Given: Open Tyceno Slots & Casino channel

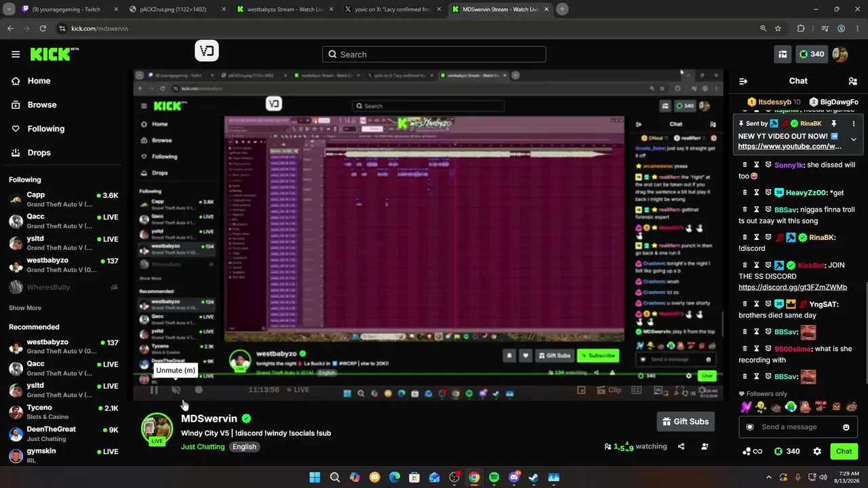Looking at the screenshot, I should [x=64, y=412].
